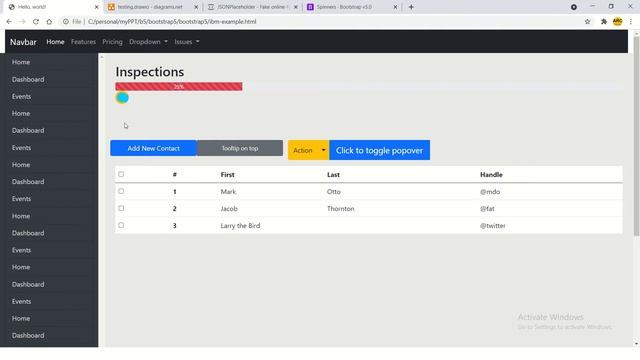Close the testing.drawio tab
This screenshot has width=640, height=360.
[196, 7]
